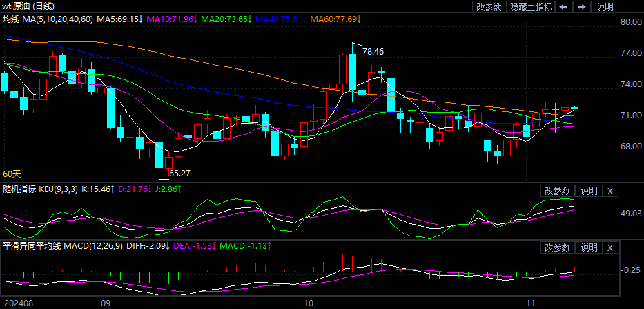Click the right arrow to shift chart forward
Viewport: 644px width, 309px height.
(582, 7)
